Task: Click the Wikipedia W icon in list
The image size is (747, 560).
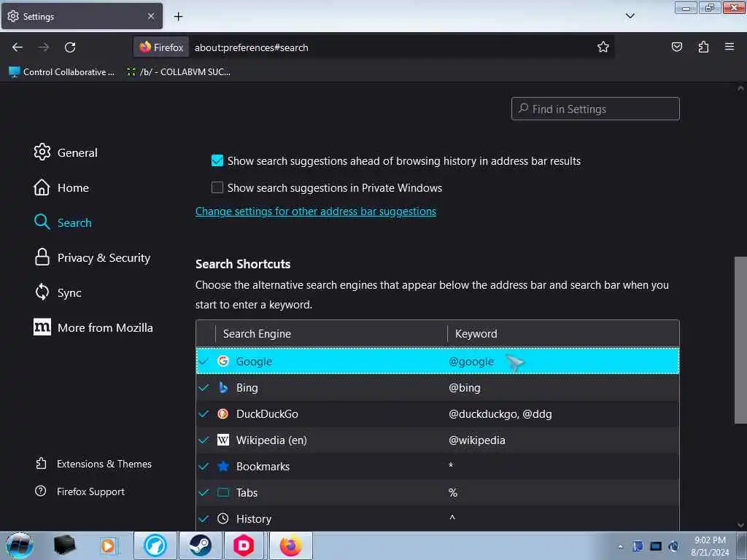Action: click(223, 440)
